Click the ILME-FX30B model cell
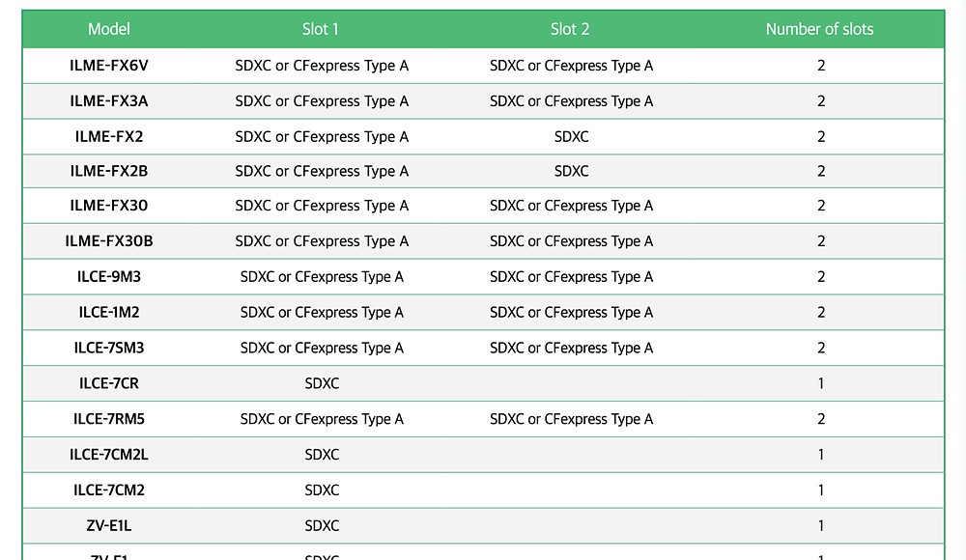966x560 pixels. point(109,241)
